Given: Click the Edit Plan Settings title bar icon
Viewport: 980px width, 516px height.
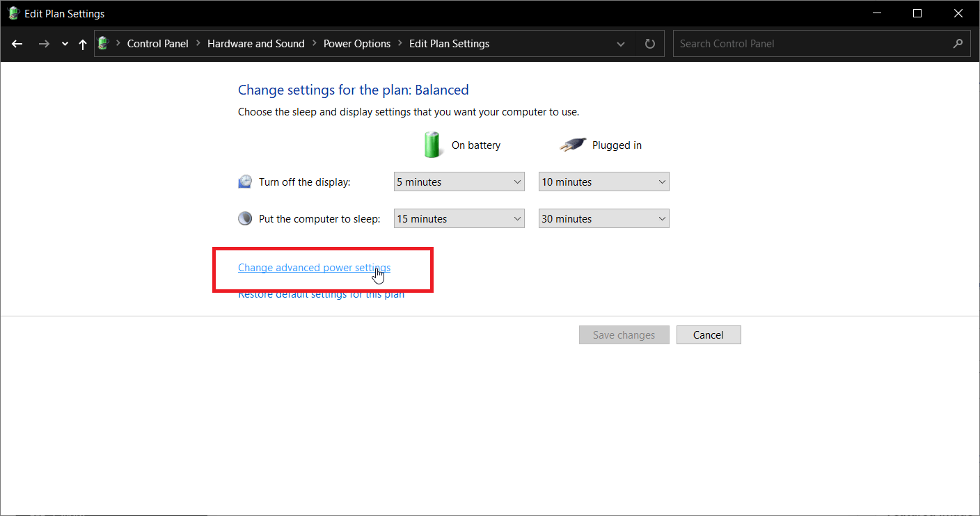Looking at the screenshot, I should [13, 13].
